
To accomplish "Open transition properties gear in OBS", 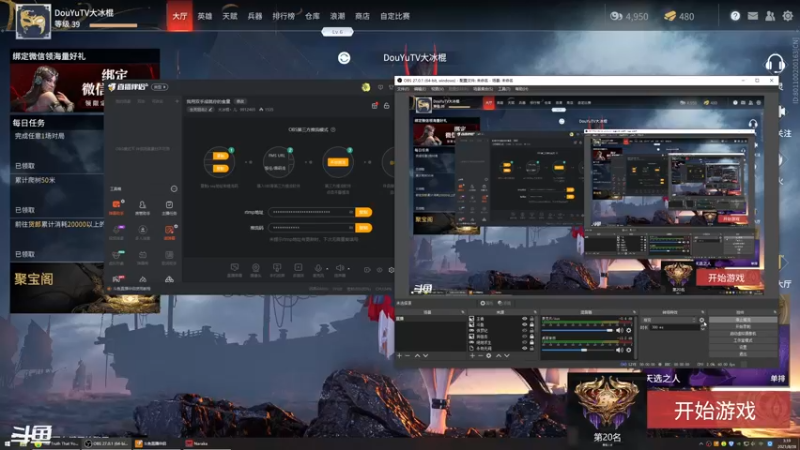I will (702, 320).
